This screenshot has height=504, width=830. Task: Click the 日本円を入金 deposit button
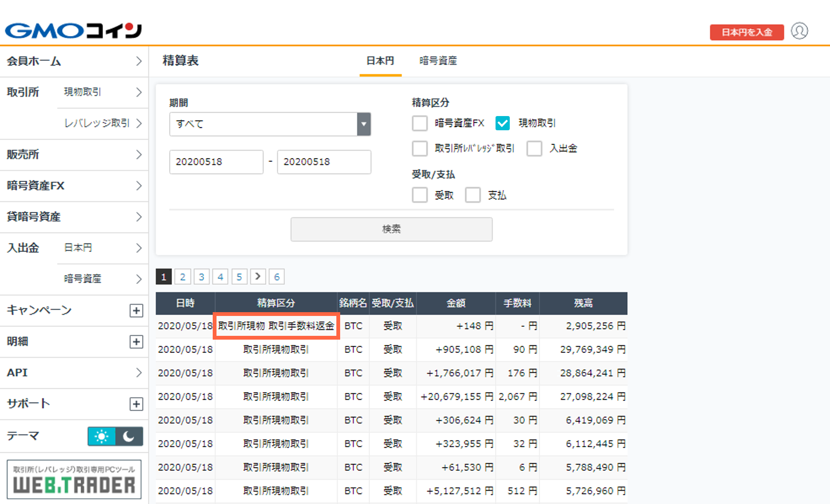click(x=747, y=32)
